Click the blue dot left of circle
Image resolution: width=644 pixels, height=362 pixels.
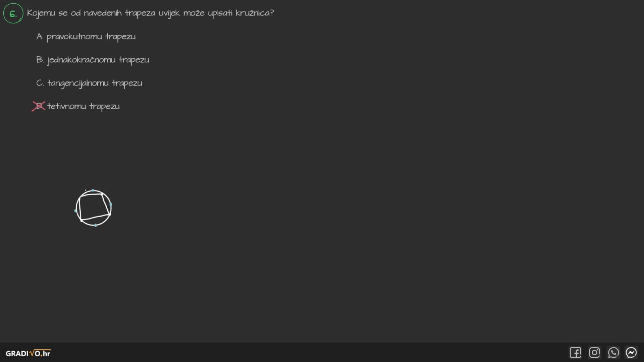75,210
